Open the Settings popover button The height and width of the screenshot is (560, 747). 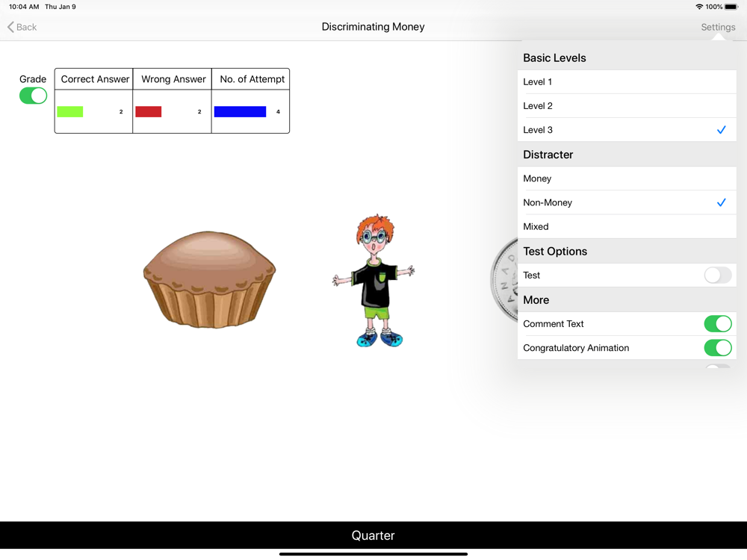point(718,27)
